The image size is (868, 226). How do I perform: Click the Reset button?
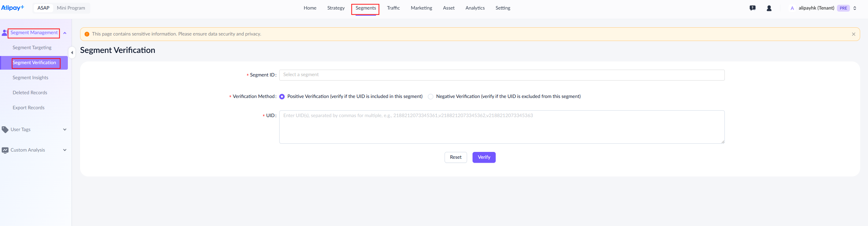(455, 157)
